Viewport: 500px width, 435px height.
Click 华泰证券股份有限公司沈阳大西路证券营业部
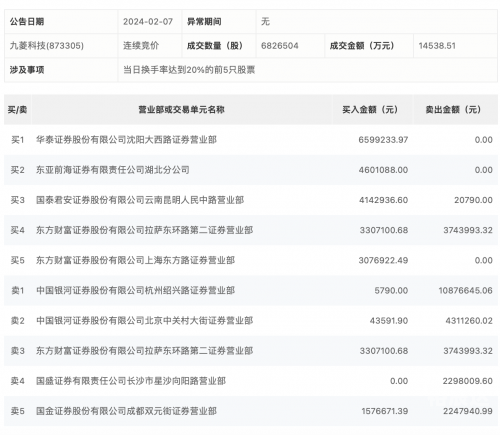point(126,140)
